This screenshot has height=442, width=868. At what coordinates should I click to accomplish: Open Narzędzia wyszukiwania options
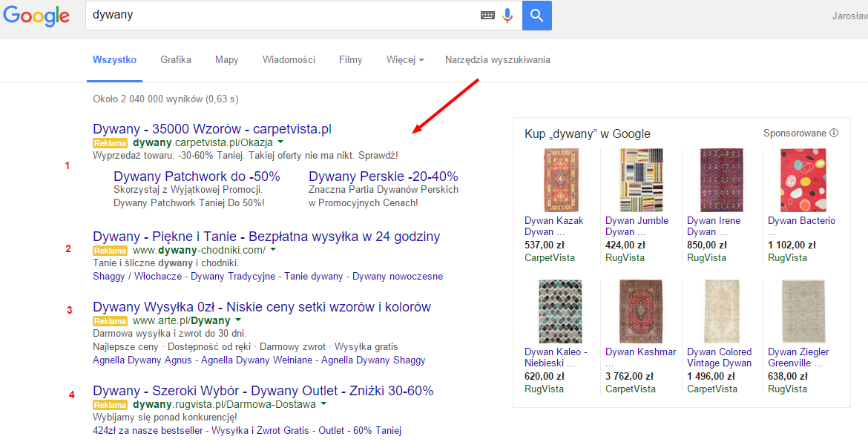click(498, 60)
